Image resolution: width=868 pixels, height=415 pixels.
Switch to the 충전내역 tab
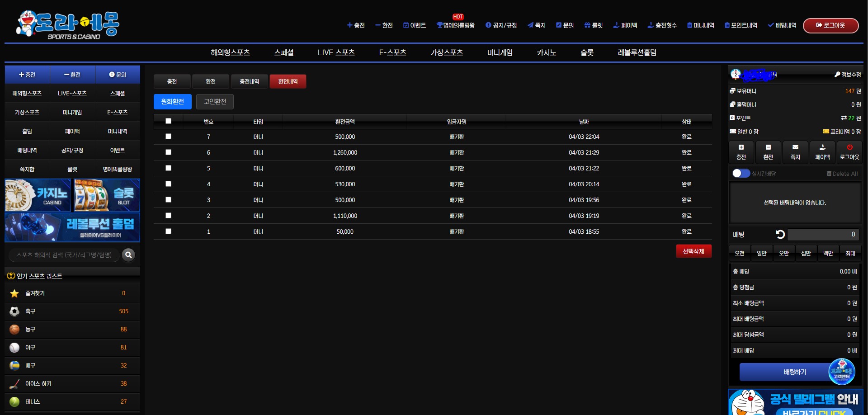[249, 81]
